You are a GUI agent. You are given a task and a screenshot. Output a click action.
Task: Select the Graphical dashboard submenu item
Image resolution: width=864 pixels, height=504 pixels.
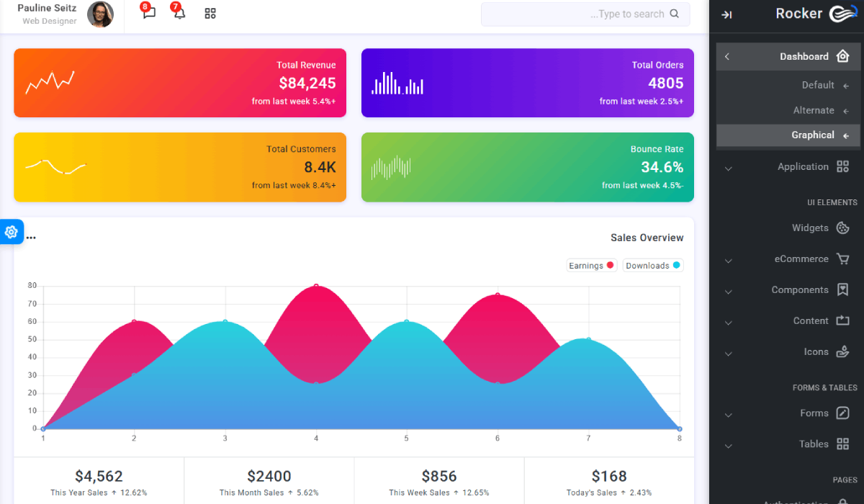(x=788, y=135)
